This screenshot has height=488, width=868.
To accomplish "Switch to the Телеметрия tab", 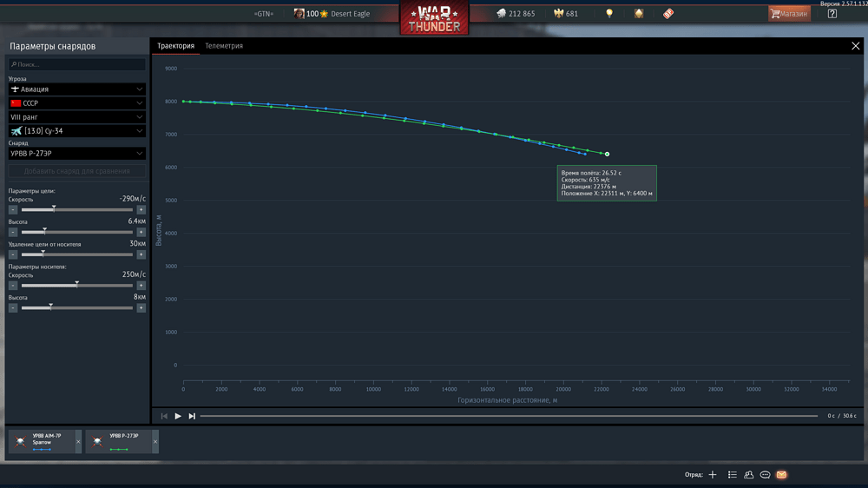I will tap(224, 45).
